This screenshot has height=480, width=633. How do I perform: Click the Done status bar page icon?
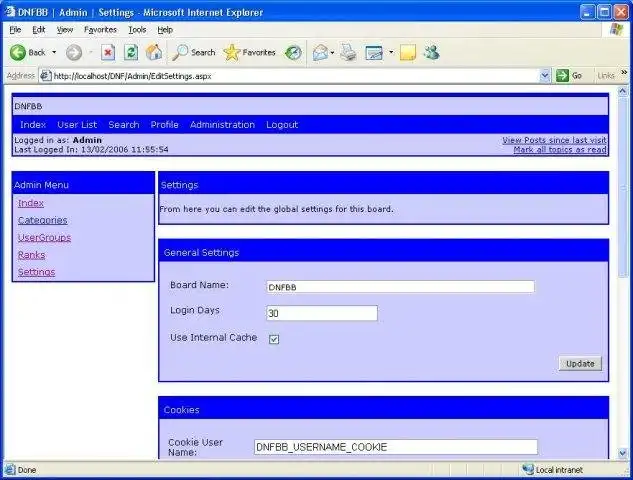click(x=10, y=470)
